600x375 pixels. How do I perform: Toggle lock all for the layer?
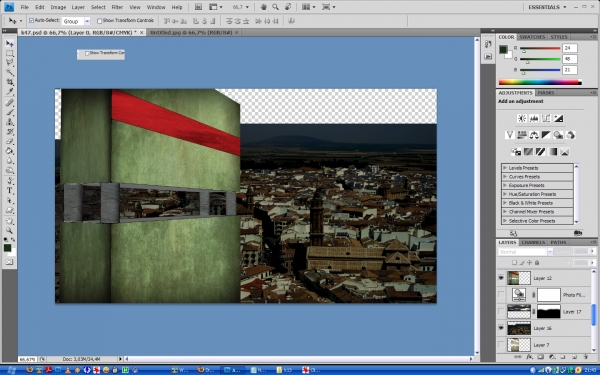click(537, 262)
